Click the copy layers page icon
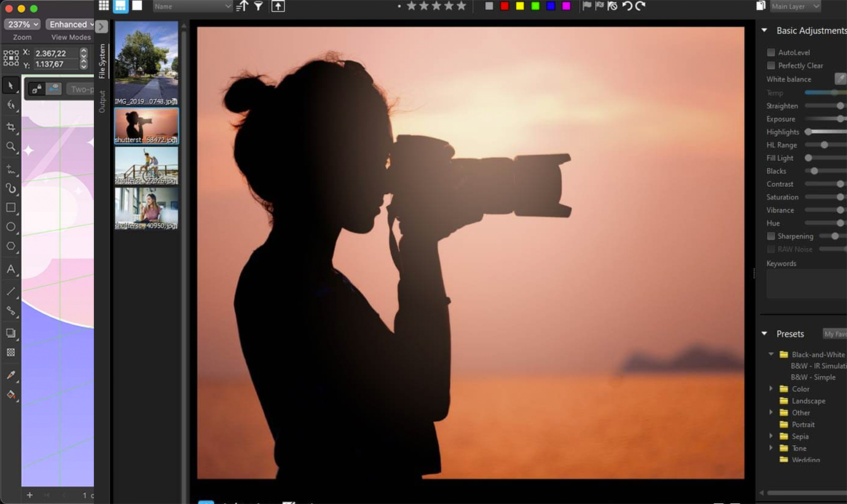This screenshot has width=847, height=504. 760,6
